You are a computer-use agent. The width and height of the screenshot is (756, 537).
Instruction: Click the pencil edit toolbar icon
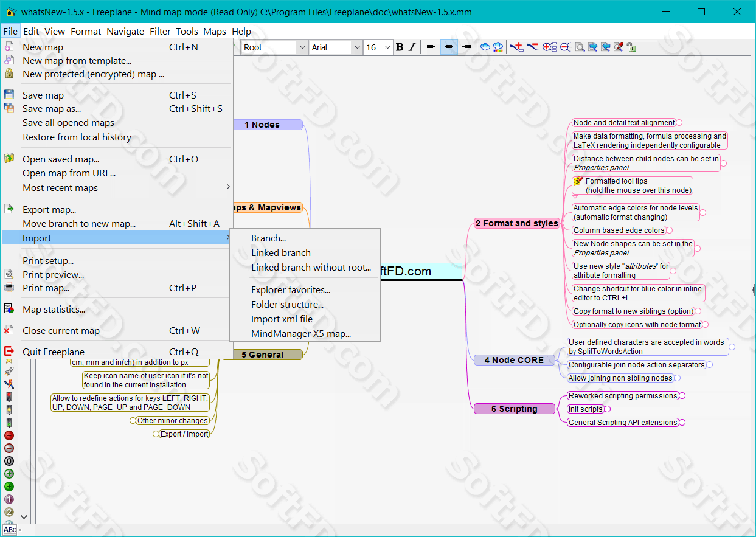pos(619,47)
